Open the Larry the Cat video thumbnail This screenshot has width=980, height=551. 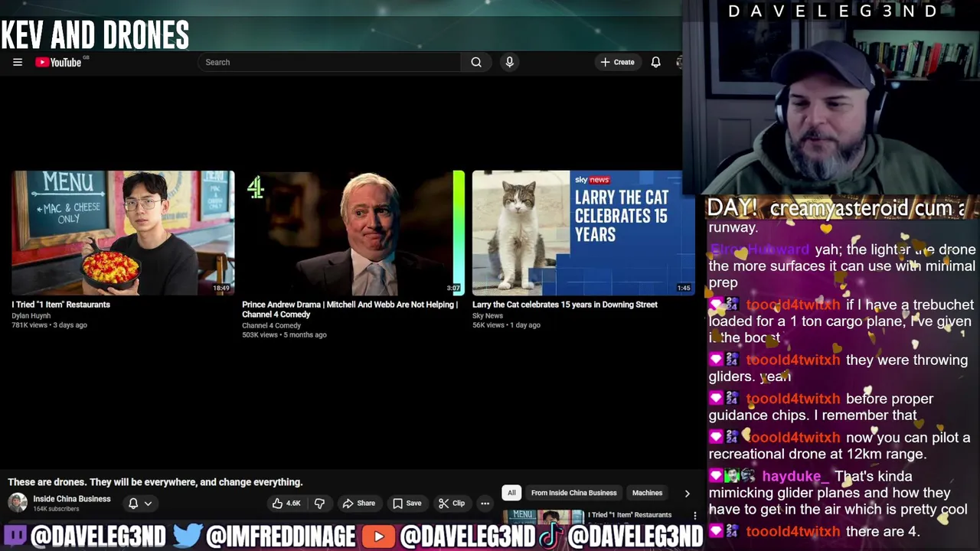[x=583, y=233]
